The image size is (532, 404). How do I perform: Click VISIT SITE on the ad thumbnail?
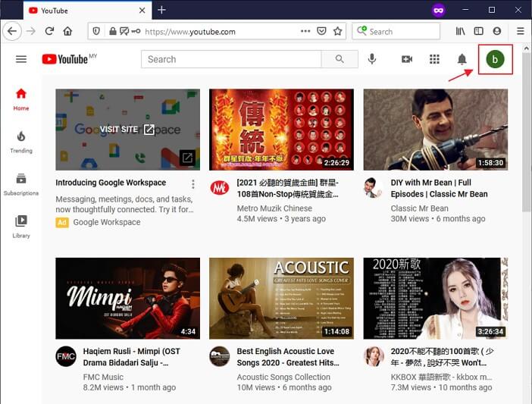(127, 130)
